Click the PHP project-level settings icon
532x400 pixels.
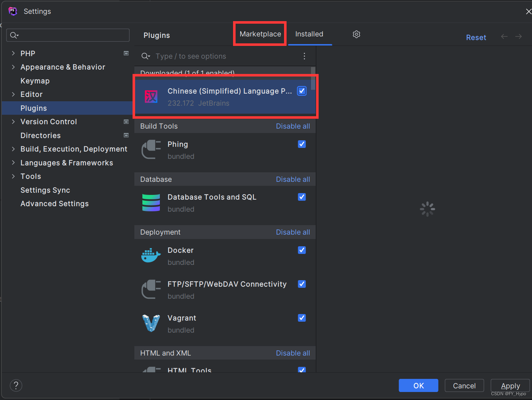tap(126, 53)
